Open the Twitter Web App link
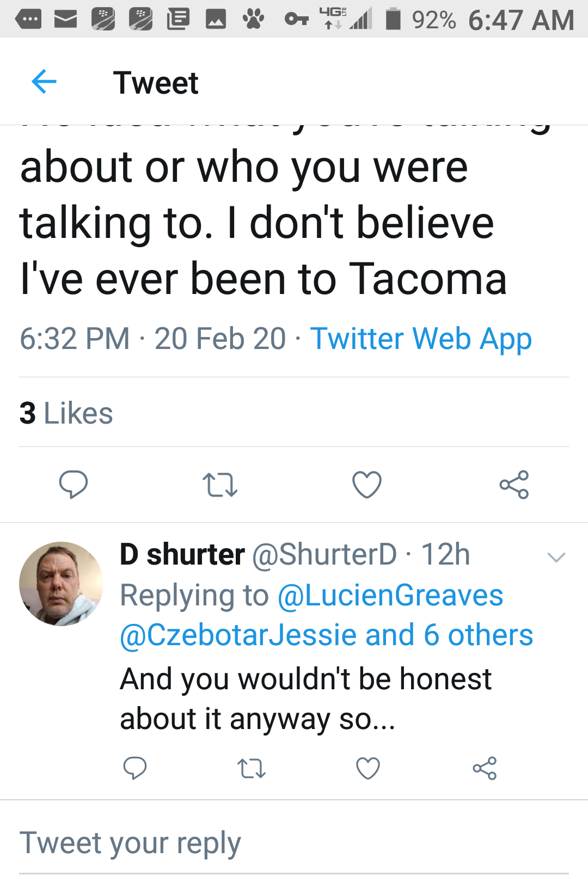 pyautogui.click(x=421, y=339)
